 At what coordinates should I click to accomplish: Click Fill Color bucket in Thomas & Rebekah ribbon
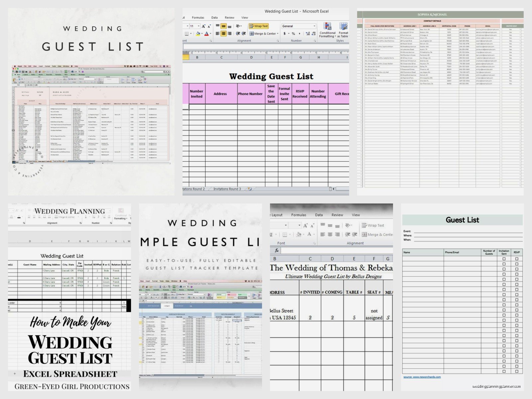pos(299,234)
